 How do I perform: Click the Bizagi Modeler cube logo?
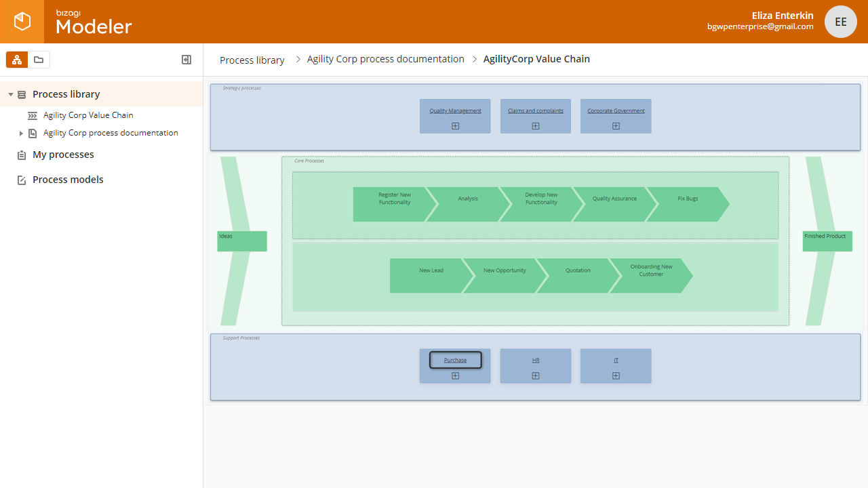tap(22, 22)
